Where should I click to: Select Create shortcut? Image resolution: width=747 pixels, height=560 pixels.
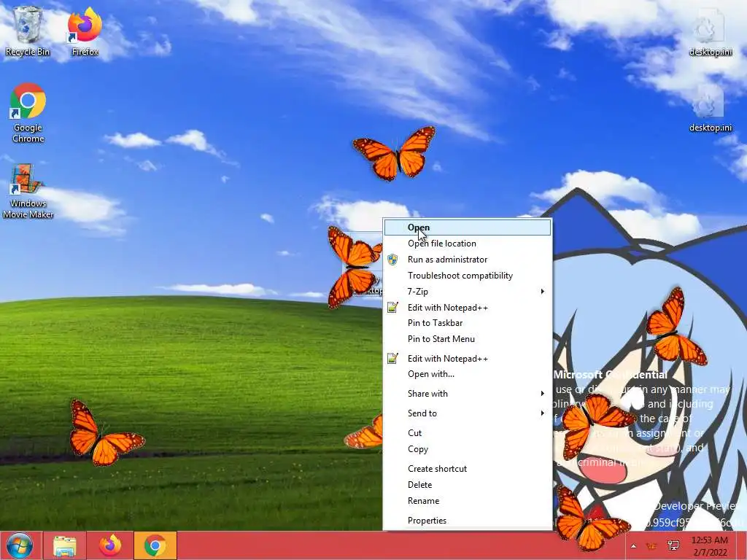pos(468,469)
